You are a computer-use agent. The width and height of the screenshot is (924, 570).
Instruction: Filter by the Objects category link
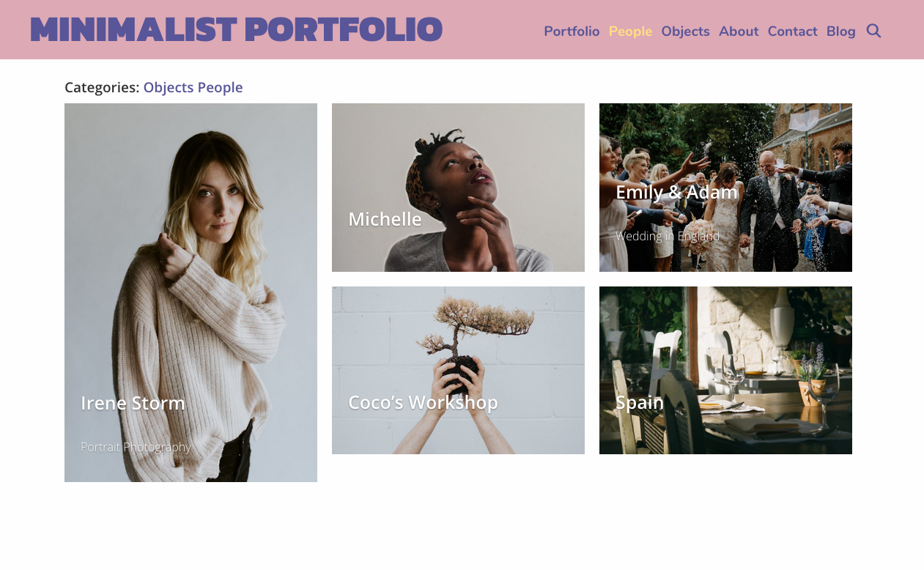169,87
